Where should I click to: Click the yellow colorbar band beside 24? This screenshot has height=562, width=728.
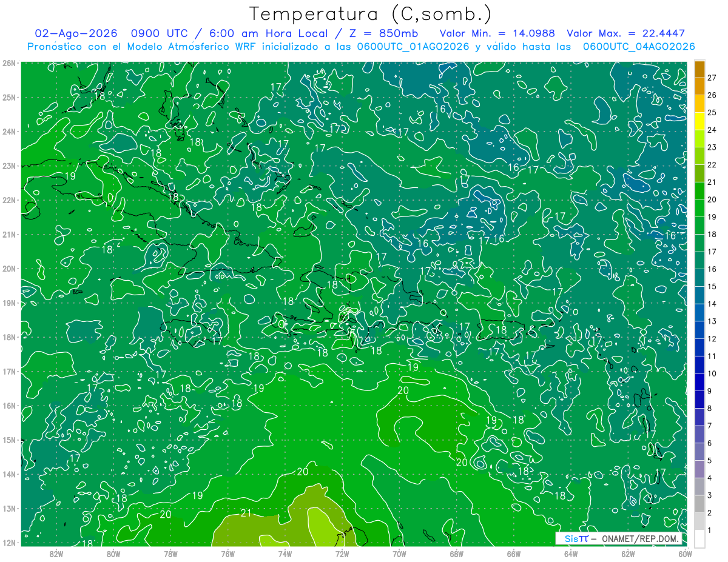coord(699,121)
